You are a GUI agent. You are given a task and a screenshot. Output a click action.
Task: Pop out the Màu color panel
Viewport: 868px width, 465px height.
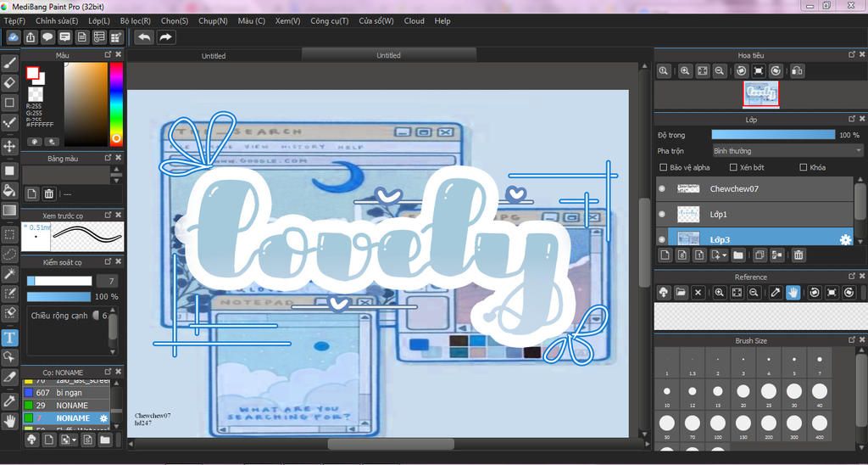point(108,55)
